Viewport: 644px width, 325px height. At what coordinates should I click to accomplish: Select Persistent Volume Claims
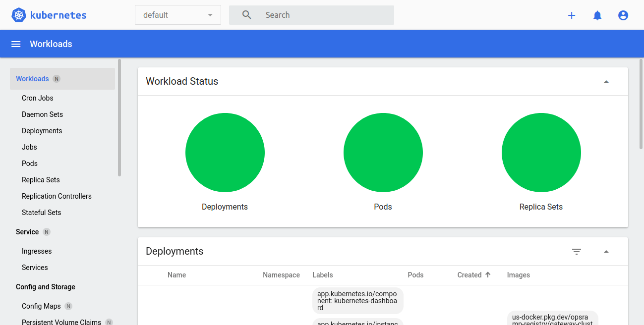pos(60,321)
